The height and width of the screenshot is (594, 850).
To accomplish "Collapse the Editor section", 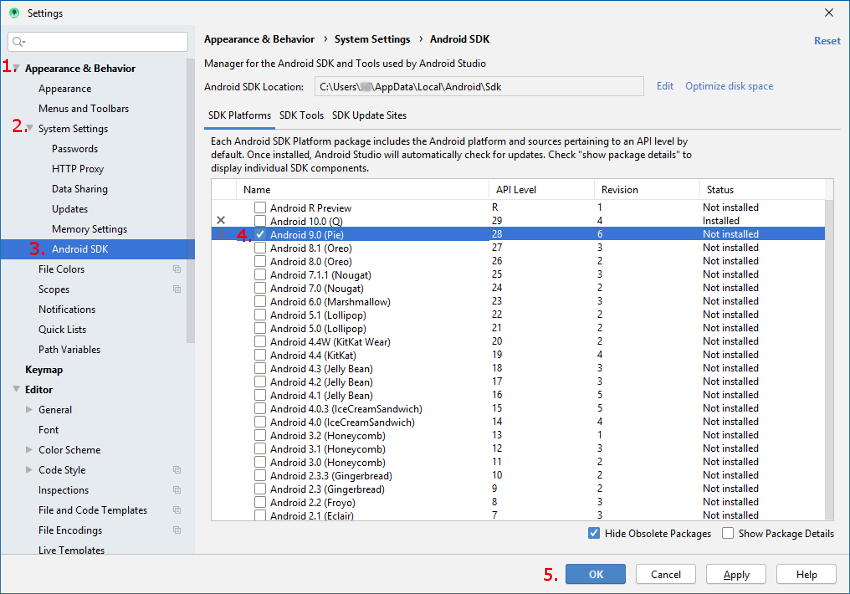I will pyautogui.click(x=16, y=389).
